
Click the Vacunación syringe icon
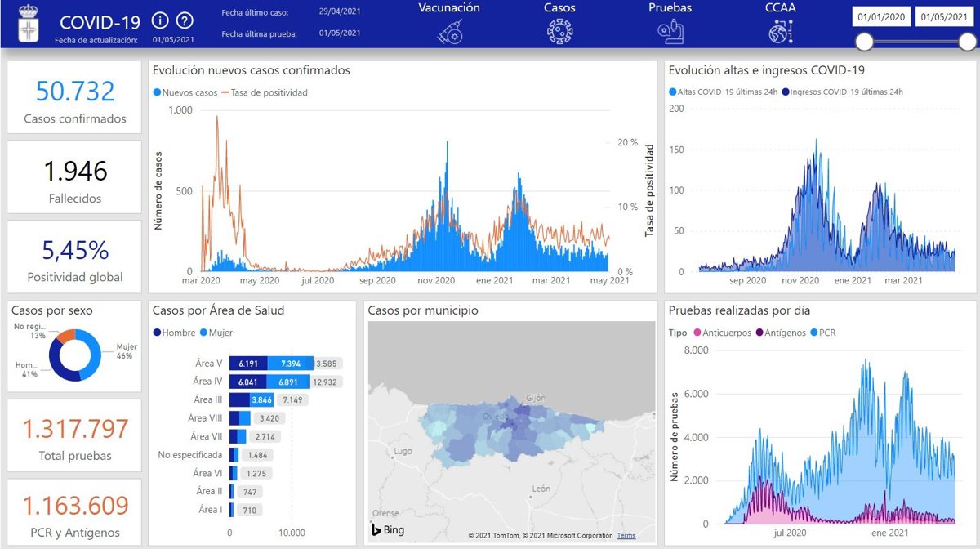(449, 31)
